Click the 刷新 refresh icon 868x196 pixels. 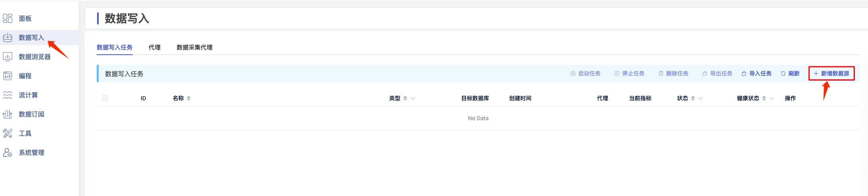(x=783, y=74)
